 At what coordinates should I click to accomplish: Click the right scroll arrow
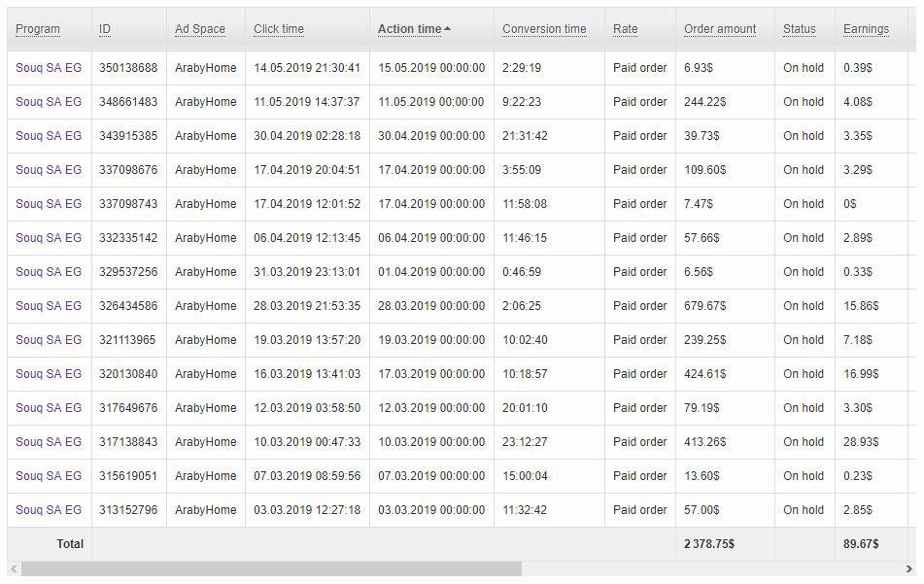[910, 569]
